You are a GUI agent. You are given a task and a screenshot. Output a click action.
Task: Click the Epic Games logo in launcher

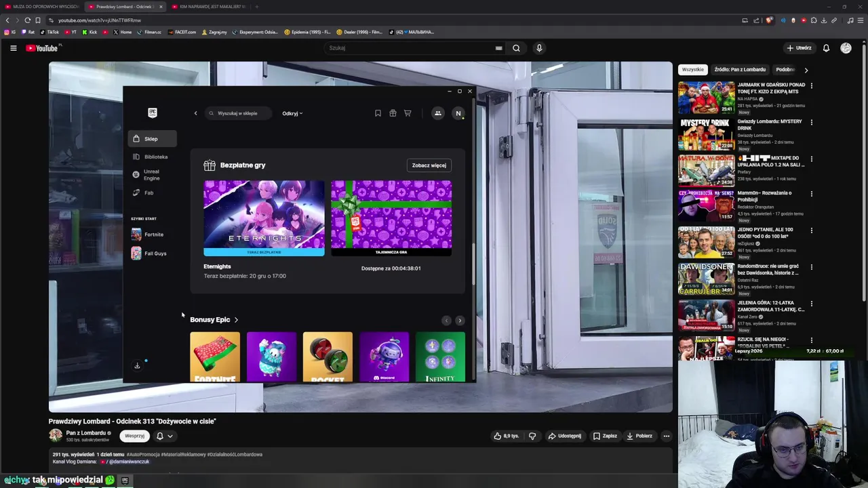[153, 113]
